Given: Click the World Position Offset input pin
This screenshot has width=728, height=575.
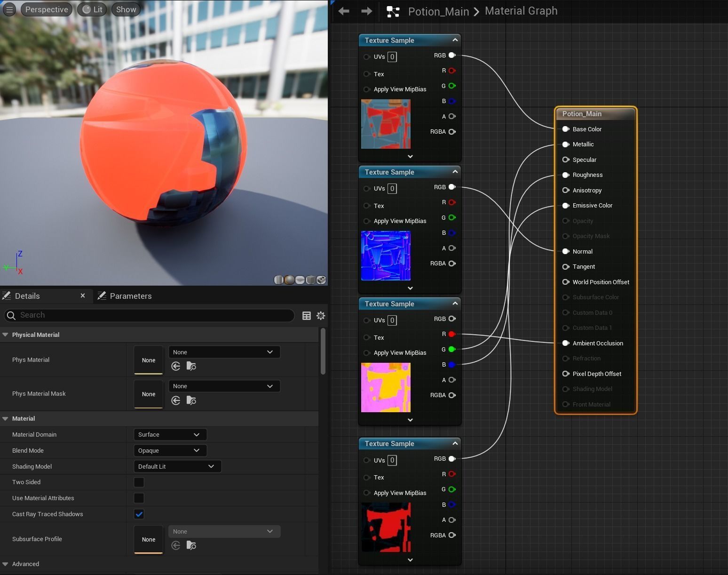Looking at the screenshot, I should tap(566, 282).
